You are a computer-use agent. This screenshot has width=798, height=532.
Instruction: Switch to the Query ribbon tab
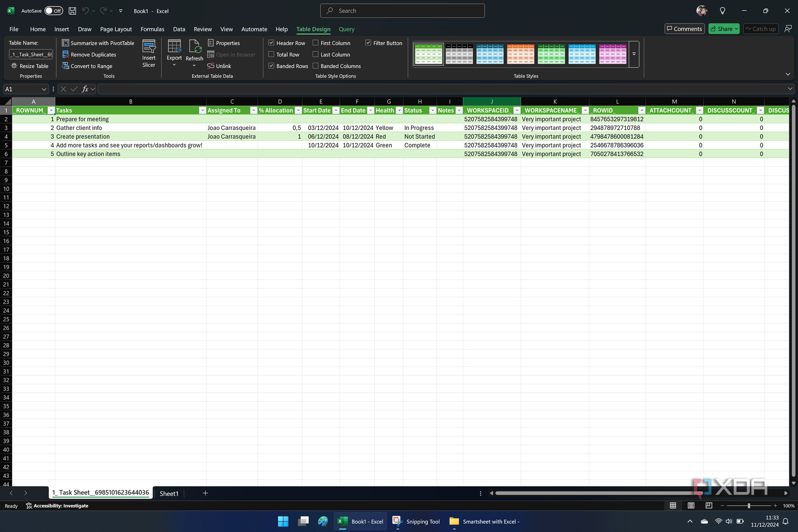point(346,29)
